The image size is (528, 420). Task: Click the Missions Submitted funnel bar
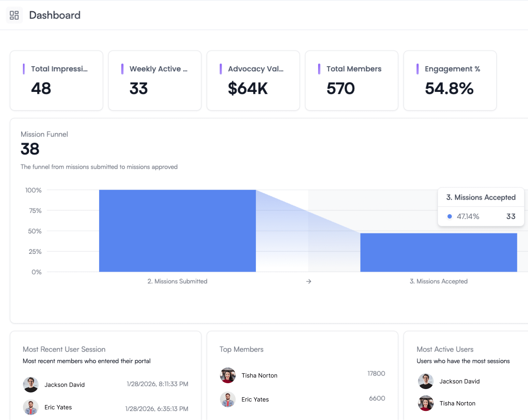pyautogui.click(x=177, y=231)
